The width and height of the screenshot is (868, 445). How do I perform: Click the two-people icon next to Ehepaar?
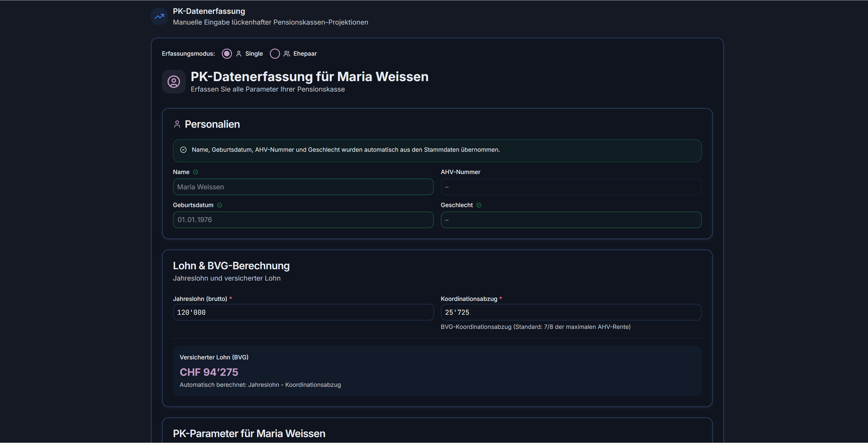click(287, 54)
